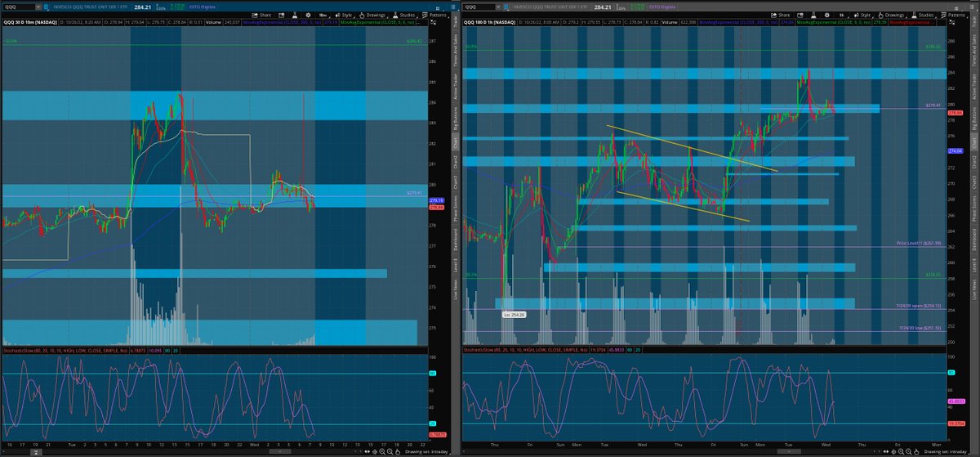This screenshot has width=980, height=457.
Task: Open Live News tab in right sidebar
Action: 974,290
